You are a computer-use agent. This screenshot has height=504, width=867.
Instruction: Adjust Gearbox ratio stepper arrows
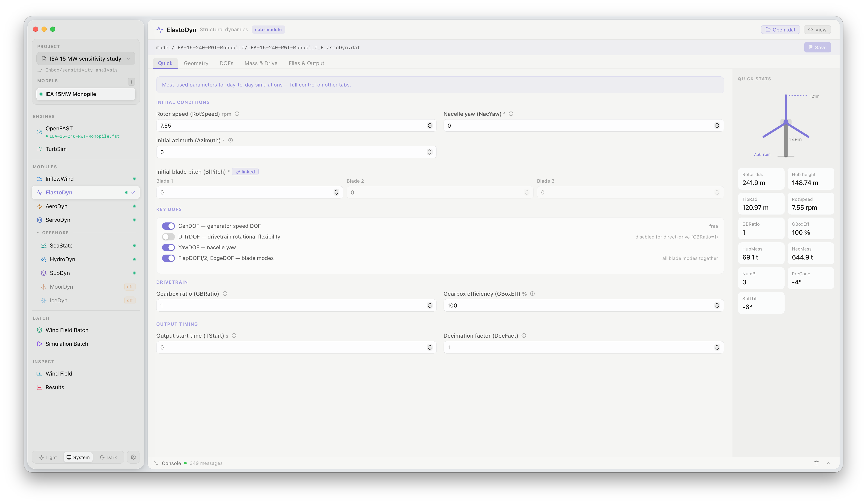pyautogui.click(x=430, y=306)
